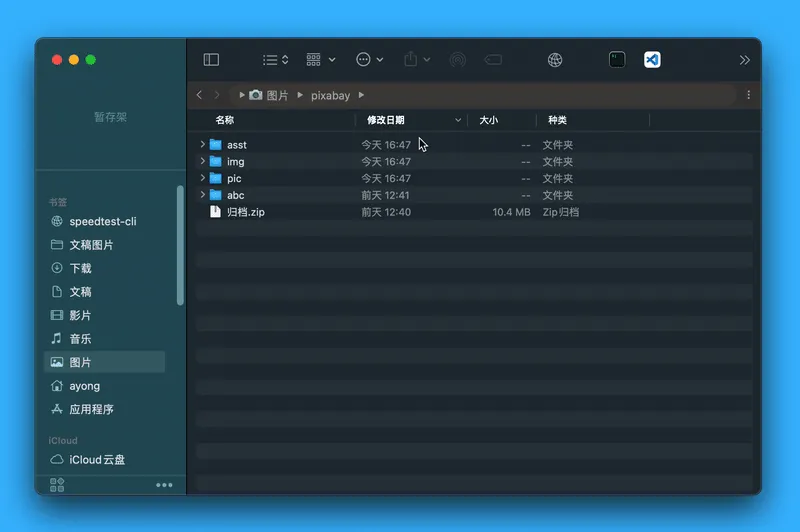
Task: Click the Edit Tags toolbar icon
Action: 493,60
